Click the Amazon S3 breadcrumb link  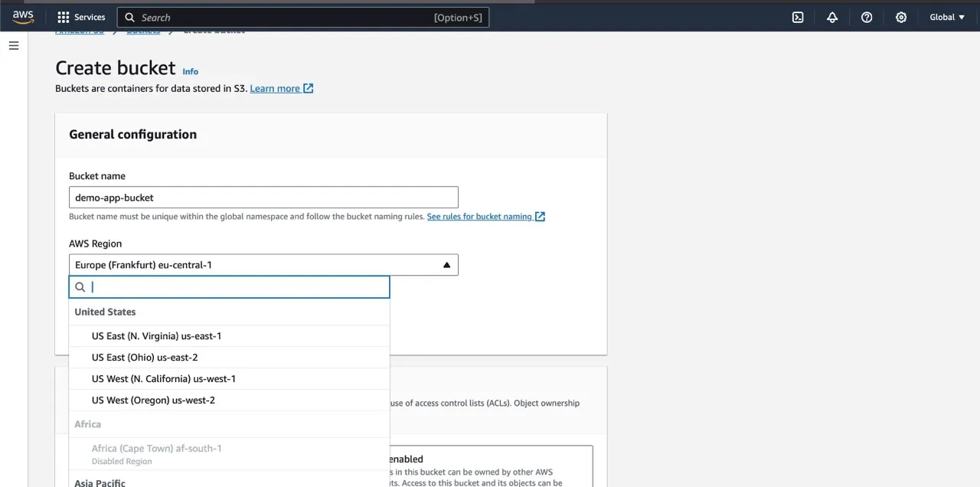point(79,31)
